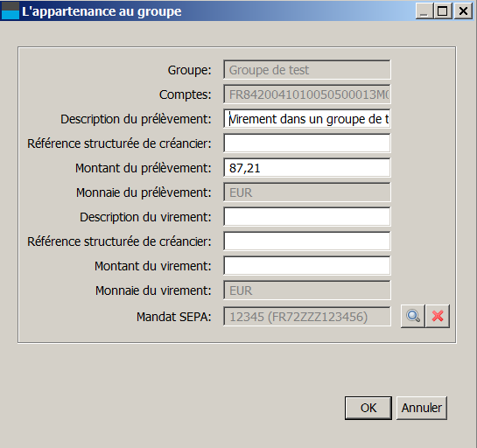Minimize the L'appartenance au groupe window
The width and height of the screenshot is (477, 448).
[x=424, y=11]
